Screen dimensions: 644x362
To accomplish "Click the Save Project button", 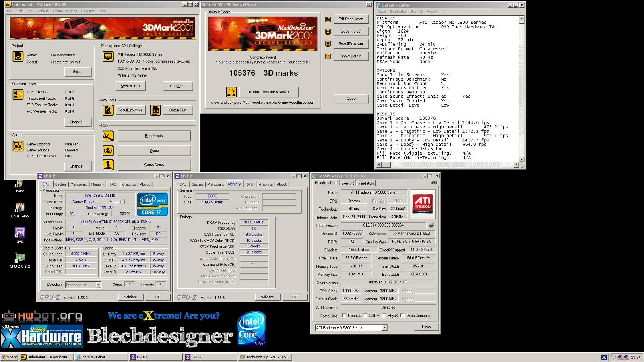I will (351, 31).
